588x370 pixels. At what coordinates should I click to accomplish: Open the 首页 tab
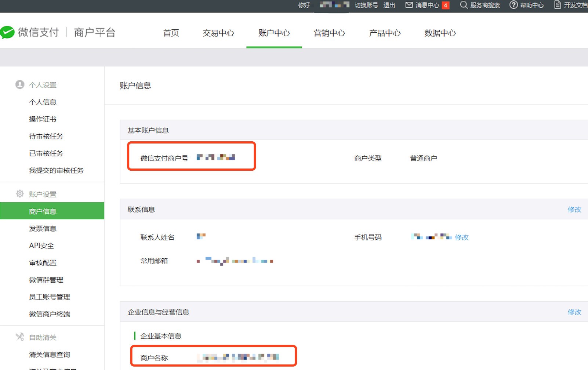171,33
